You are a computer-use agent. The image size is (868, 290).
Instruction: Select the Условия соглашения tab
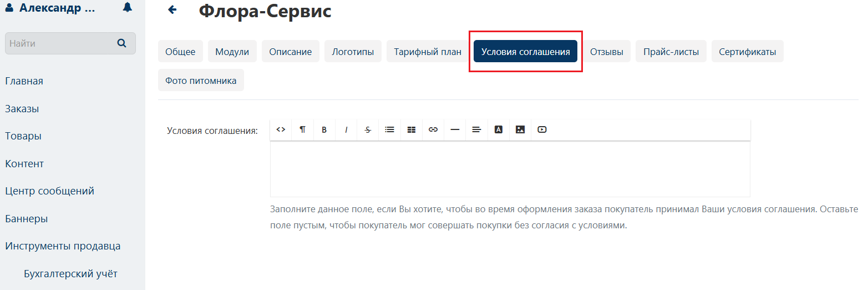(x=526, y=52)
